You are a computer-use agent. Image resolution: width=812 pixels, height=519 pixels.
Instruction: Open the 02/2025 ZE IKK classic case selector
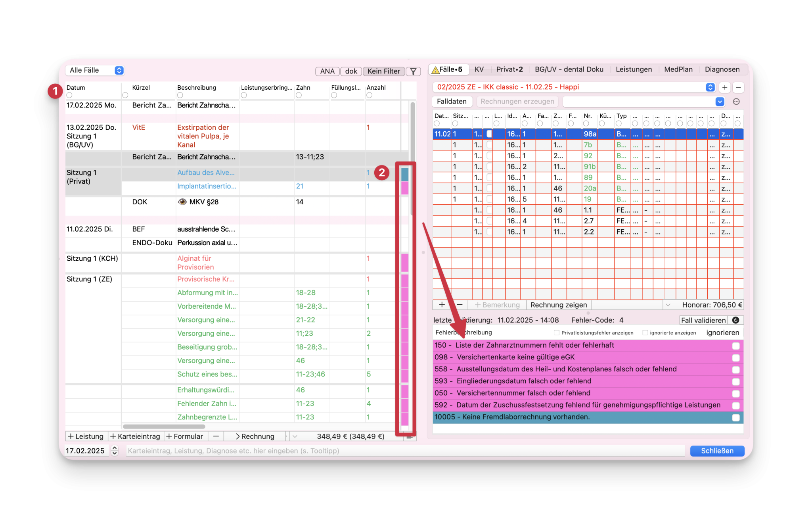tap(574, 87)
